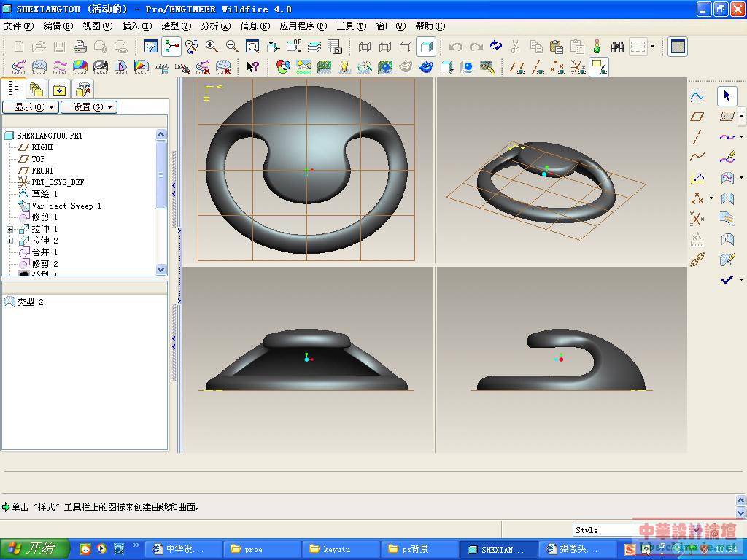Click the Regenerate model icon
The height and width of the screenshot is (560, 747).
pos(597,47)
